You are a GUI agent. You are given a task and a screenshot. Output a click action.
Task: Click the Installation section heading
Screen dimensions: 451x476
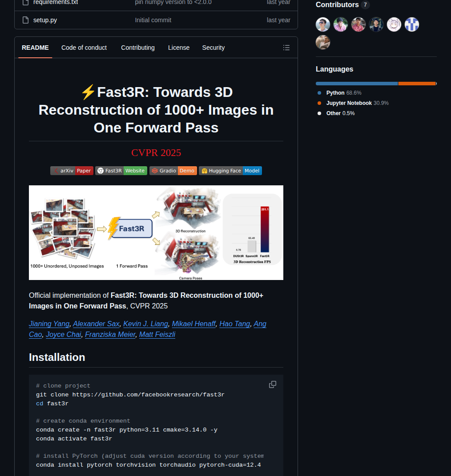click(x=57, y=357)
